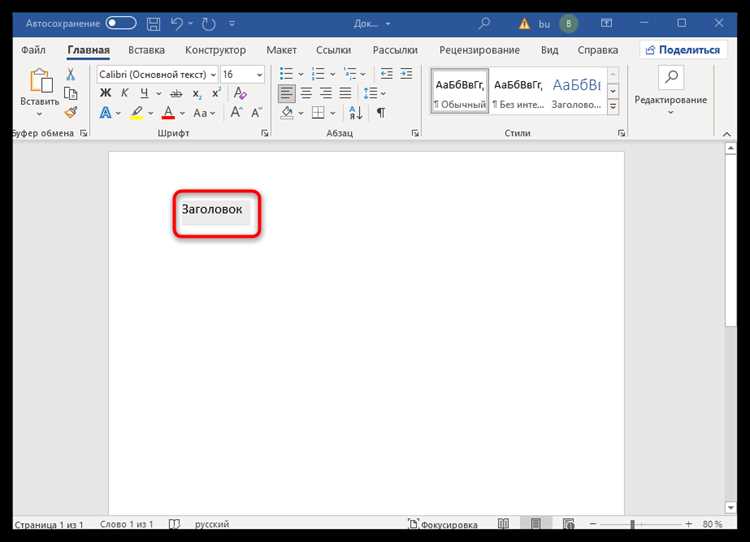This screenshot has width=750, height=542.
Task: Increase font size button
Action: 236,112
